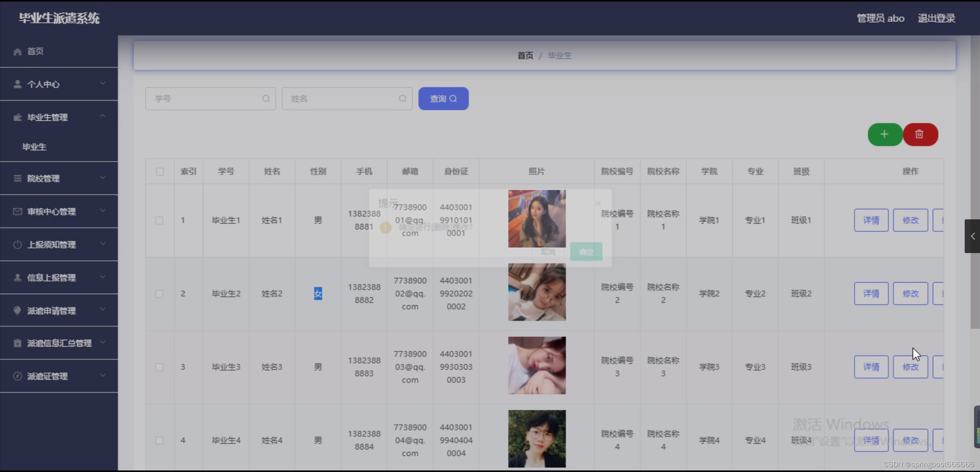Viewport: 980px width, 472px height.
Task: Select 毕业生 submenu item
Action: (x=34, y=147)
